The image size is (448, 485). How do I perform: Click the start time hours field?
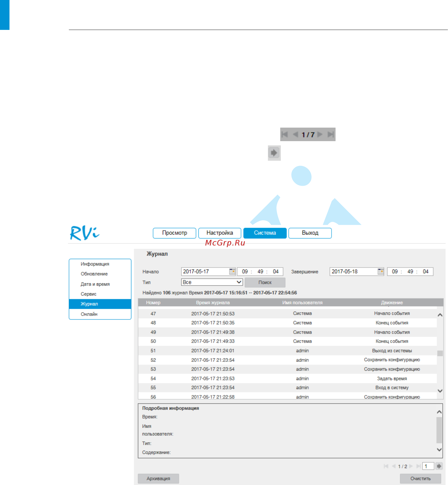pyautogui.click(x=245, y=272)
